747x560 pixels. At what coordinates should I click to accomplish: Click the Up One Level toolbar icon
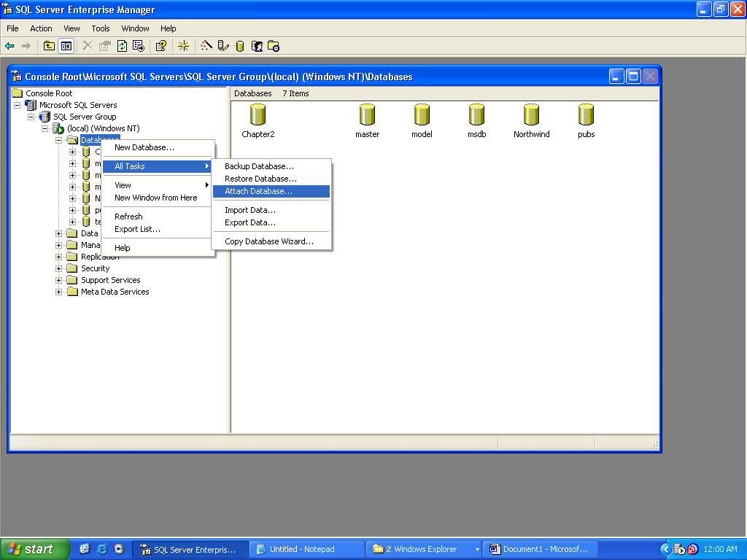click(49, 46)
